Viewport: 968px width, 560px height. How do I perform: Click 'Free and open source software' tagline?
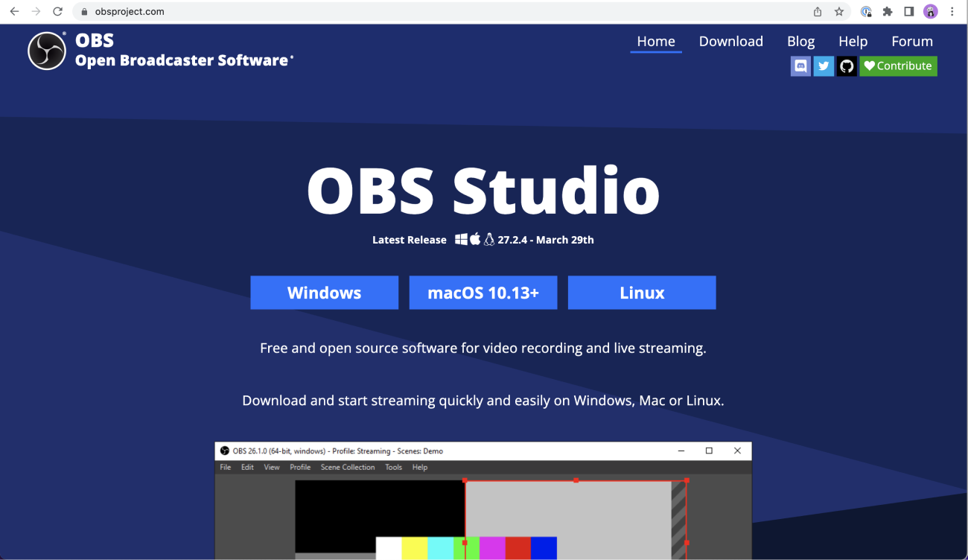point(483,348)
